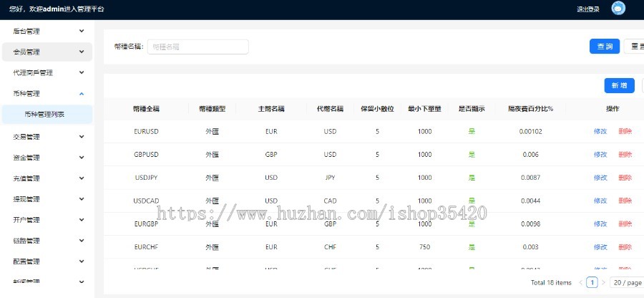
Task: Collapse the 币种管理 chevron
Action: (x=82, y=94)
